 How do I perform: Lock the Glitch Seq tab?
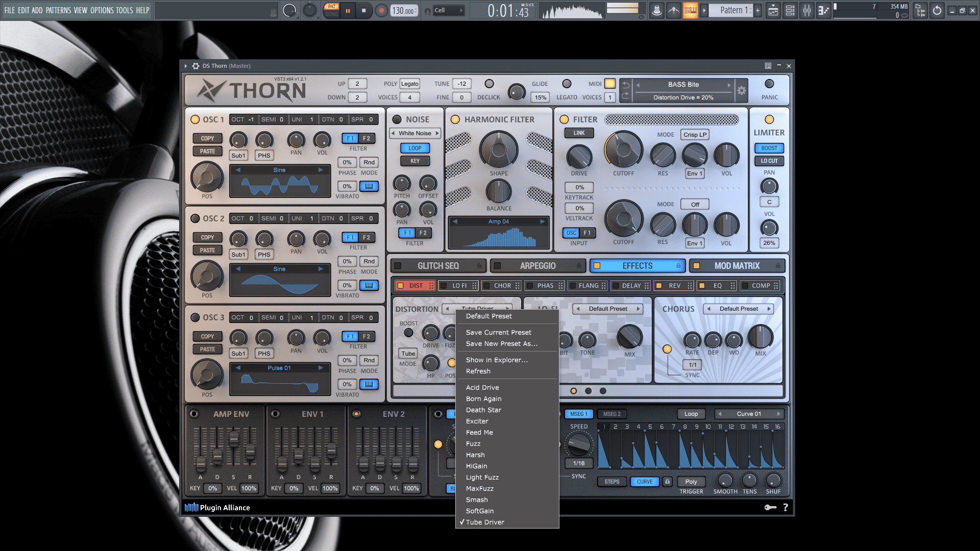pos(479,266)
